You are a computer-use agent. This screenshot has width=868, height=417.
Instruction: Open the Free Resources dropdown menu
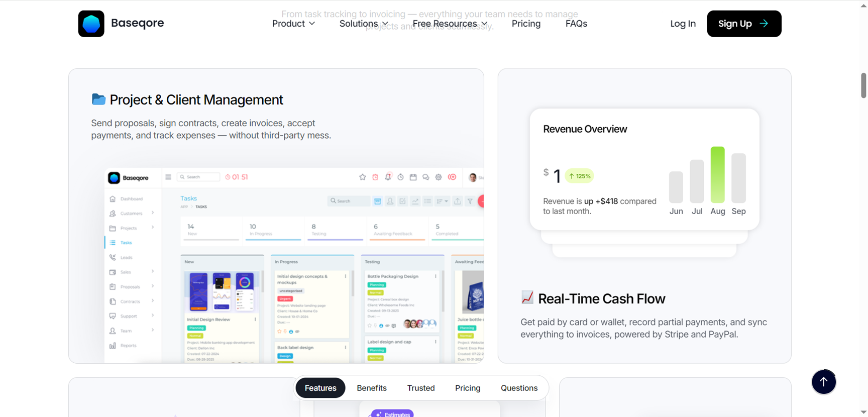(x=450, y=24)
